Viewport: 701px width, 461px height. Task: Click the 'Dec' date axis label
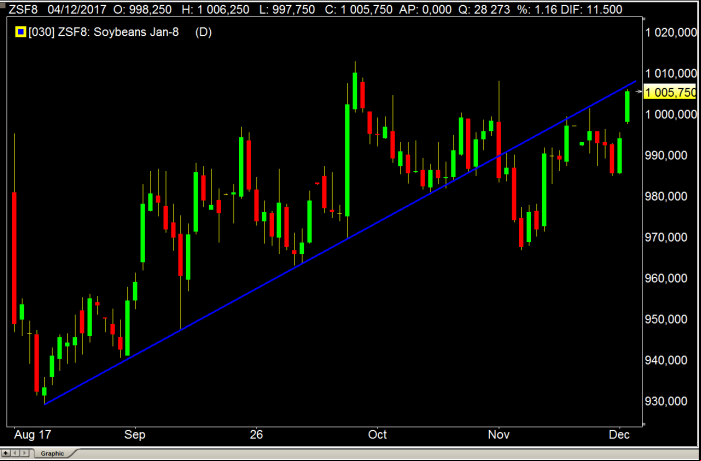(x=620, y=435)
